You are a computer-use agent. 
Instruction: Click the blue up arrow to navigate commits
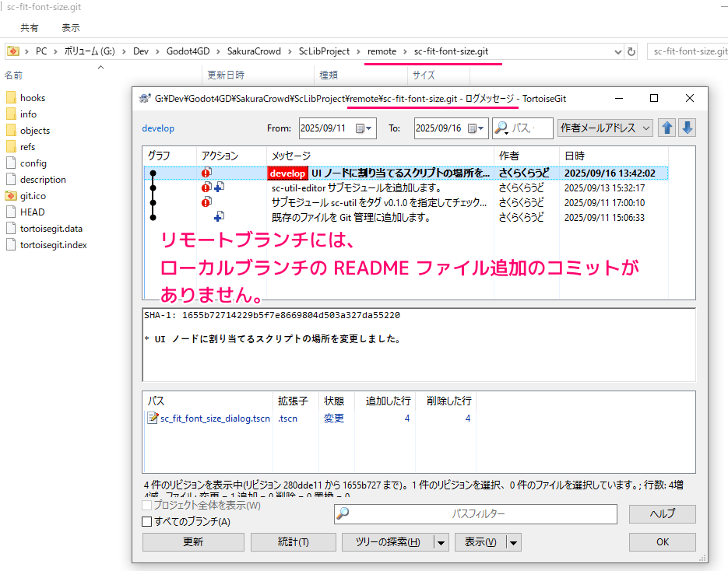[666, 128]
